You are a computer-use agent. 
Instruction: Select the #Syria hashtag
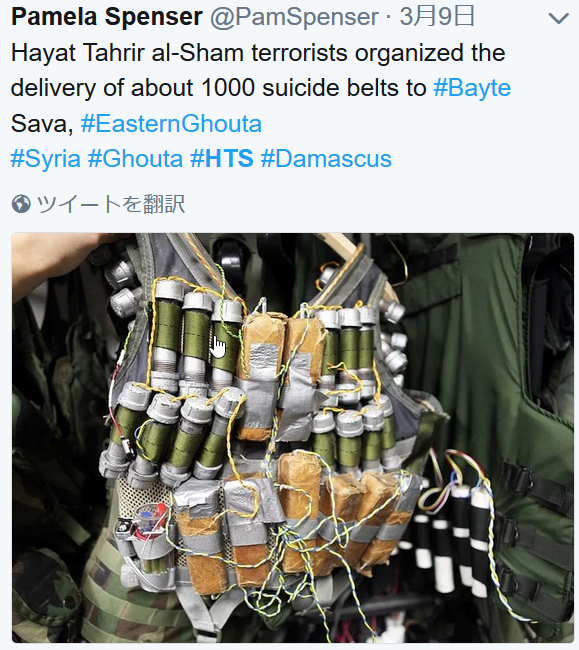[x=46, y=159]
